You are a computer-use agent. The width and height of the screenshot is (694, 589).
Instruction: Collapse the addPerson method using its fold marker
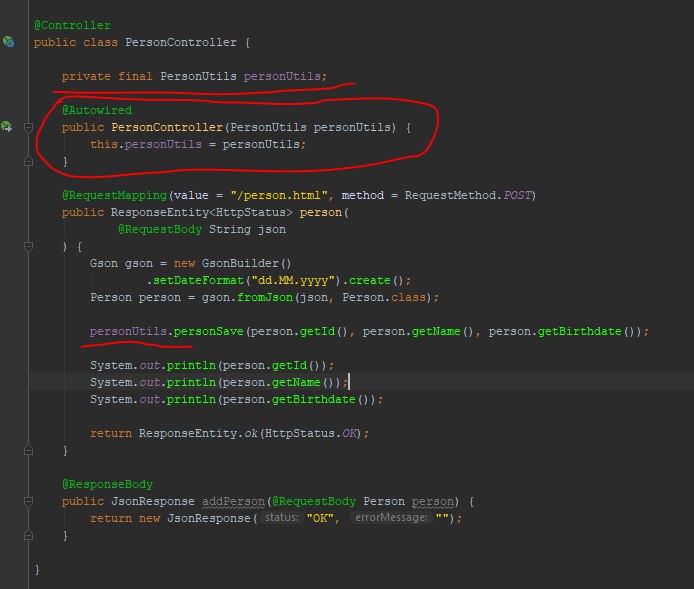pos(28,501)
